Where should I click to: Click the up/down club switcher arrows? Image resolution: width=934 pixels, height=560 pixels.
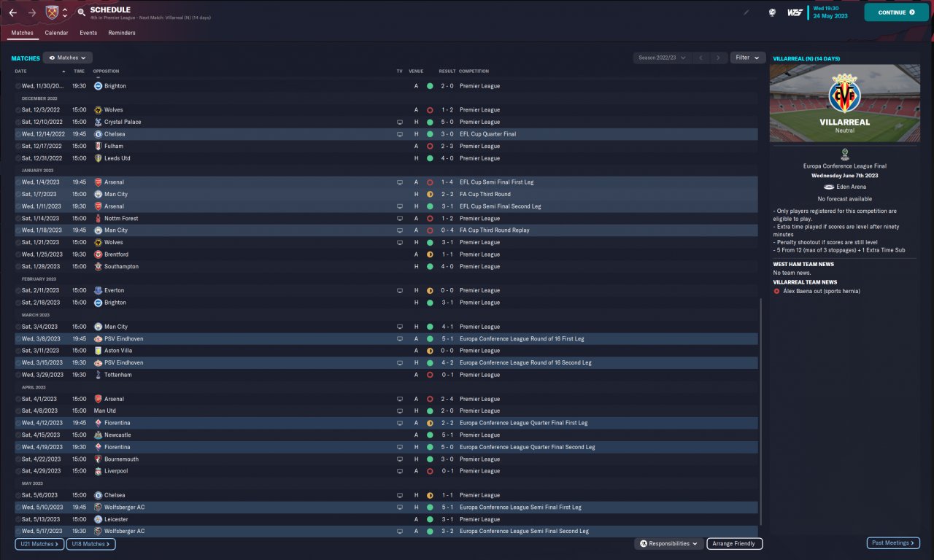click(x=65, y=12)
